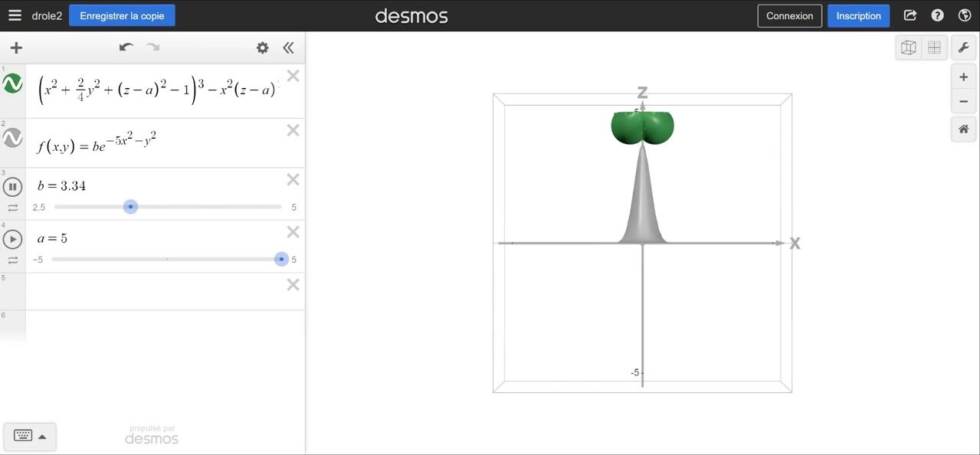Viewport: 980px width, 455px height.
Task: Zoom in on the 3D graph
Action: pos(963,77)
